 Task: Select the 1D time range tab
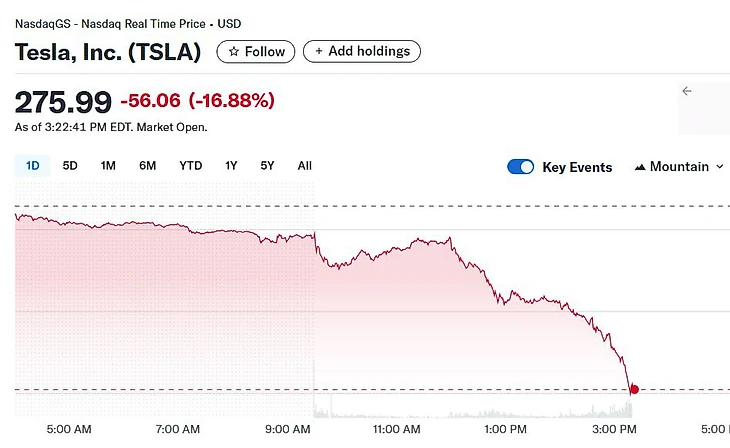click(x=33, y=166)
